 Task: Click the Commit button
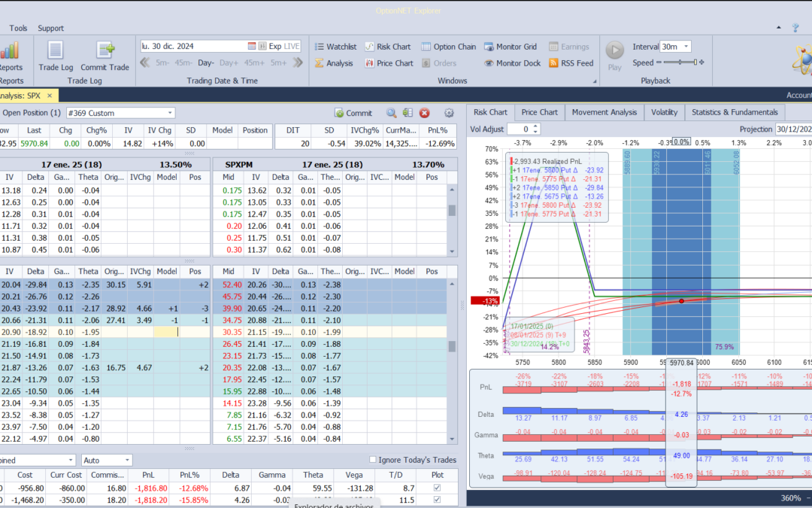pos(353,113)
